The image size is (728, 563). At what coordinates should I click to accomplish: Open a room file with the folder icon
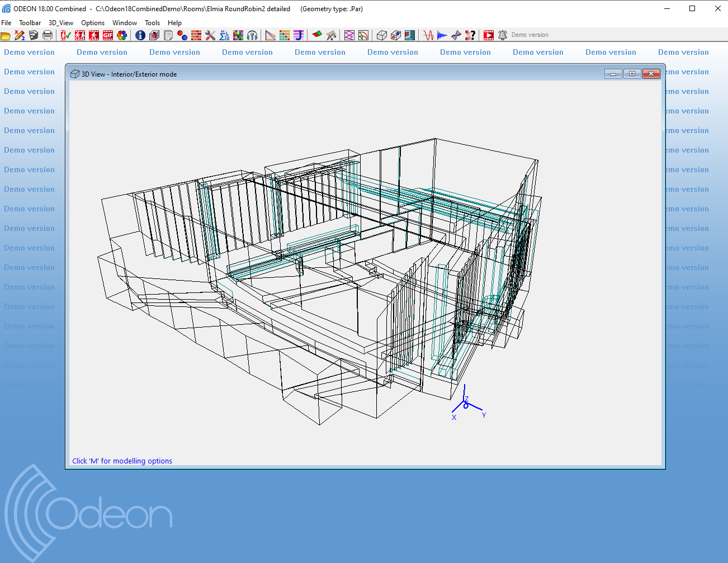6,35
